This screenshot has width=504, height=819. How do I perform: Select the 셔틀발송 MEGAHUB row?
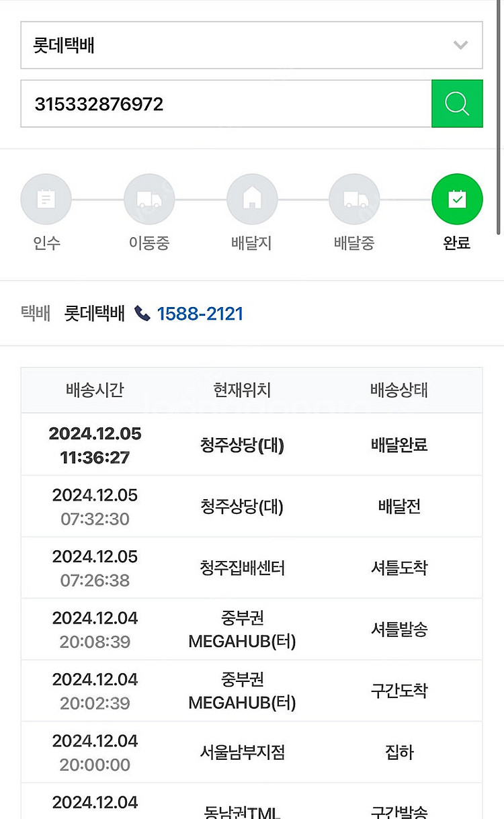tap(251, 630)
